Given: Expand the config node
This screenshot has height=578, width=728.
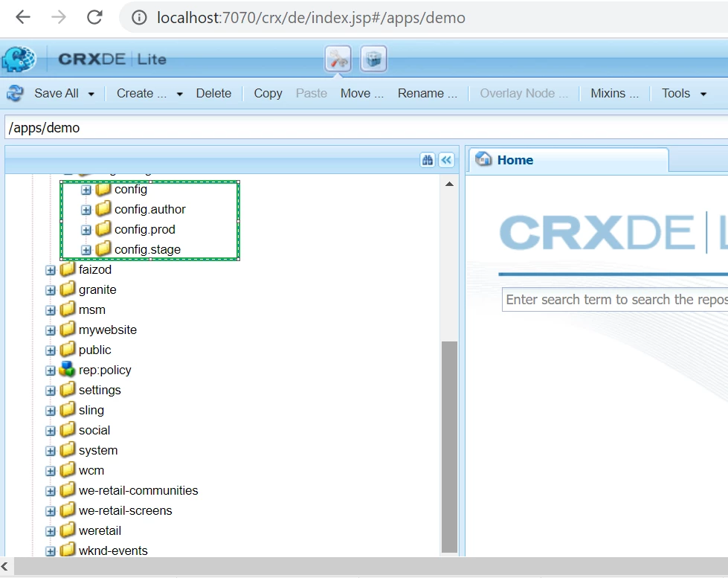Looking at the screenshot, I should coord(86,190).
